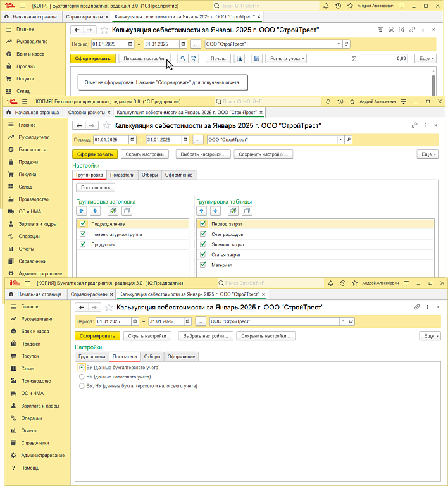Expand organization dropdown in Группировка settings window
This screenshot has height=486, width=448.
click(340, 139)
